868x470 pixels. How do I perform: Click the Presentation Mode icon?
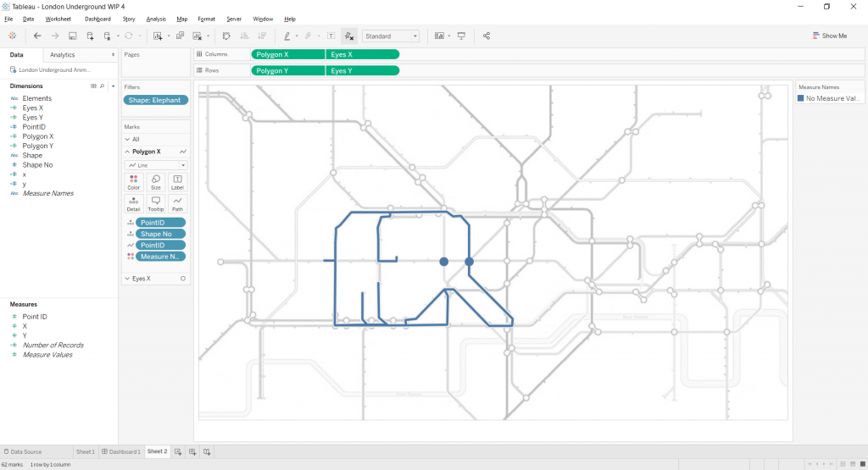(x=461, y=36)
